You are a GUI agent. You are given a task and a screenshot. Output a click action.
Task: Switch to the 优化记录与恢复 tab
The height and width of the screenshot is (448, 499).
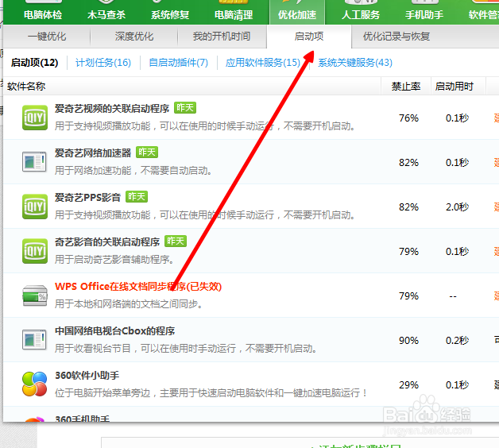(396, 37)
